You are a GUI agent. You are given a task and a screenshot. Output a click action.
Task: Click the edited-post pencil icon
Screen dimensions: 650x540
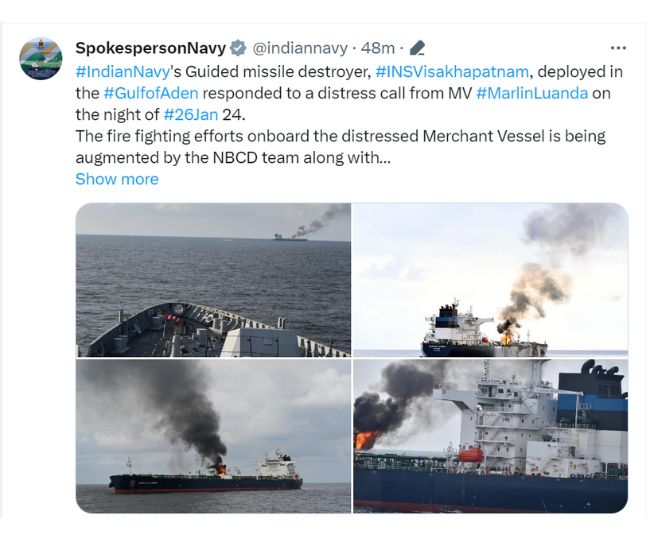tap(417, 48)
